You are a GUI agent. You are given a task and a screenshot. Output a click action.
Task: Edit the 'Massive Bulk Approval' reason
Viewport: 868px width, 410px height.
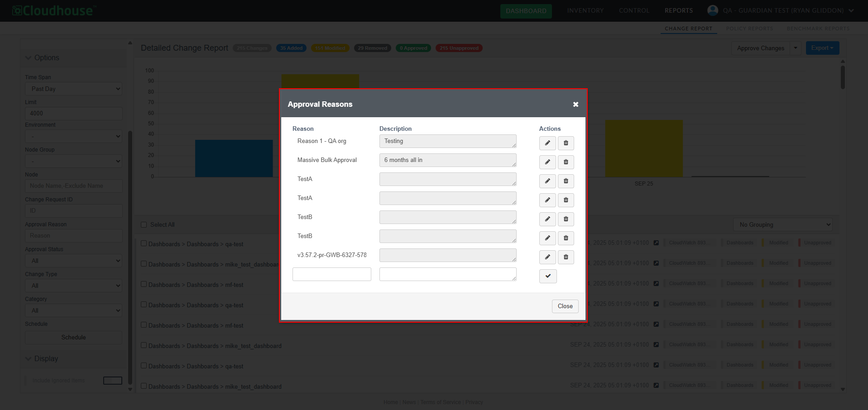[x=547, y=162]
